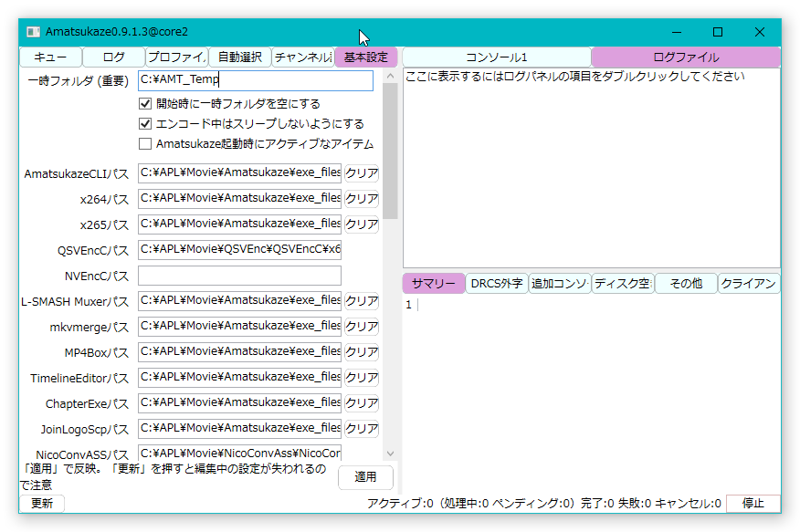Focus the ChapterExeパス field
Screen dimensions: 800x532
pyautogui.click(x=239, y=402)
